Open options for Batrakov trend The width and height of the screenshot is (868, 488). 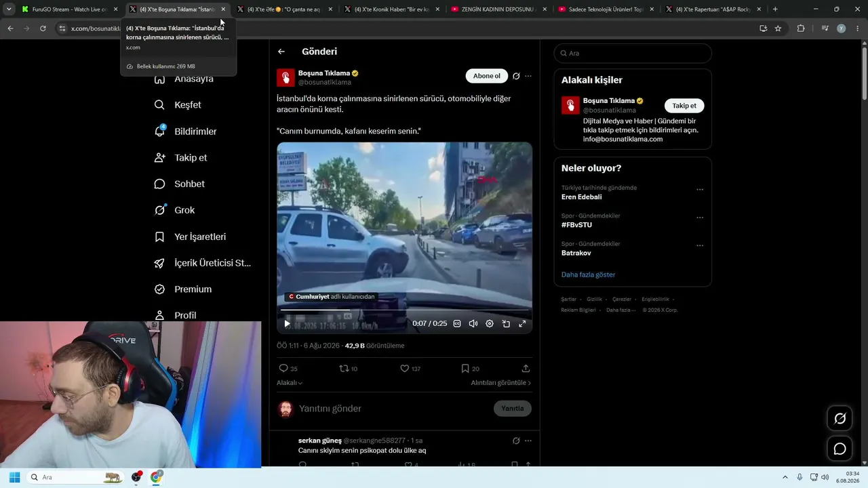click(x=700, y=245)
